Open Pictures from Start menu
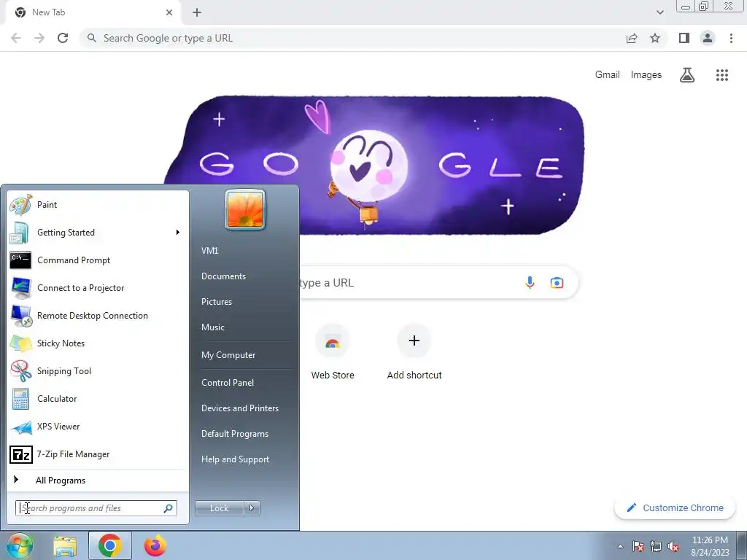 216,302
